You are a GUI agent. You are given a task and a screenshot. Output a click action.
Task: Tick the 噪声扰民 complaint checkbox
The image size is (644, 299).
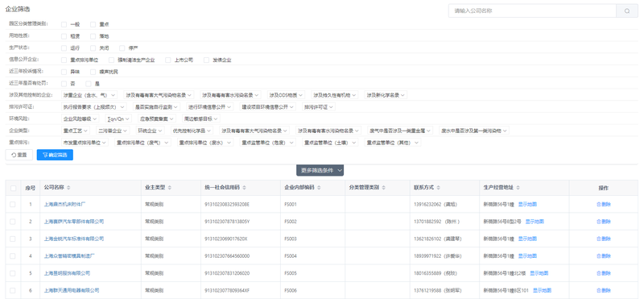(x=93, y=72)
